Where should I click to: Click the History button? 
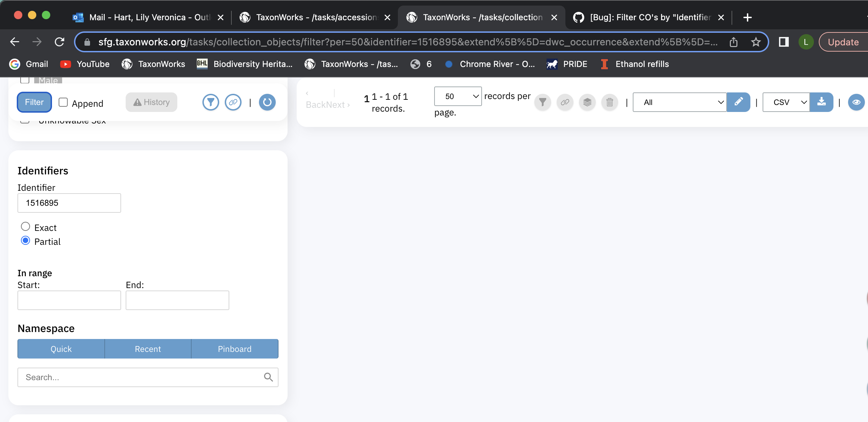[x=151, y=102]
